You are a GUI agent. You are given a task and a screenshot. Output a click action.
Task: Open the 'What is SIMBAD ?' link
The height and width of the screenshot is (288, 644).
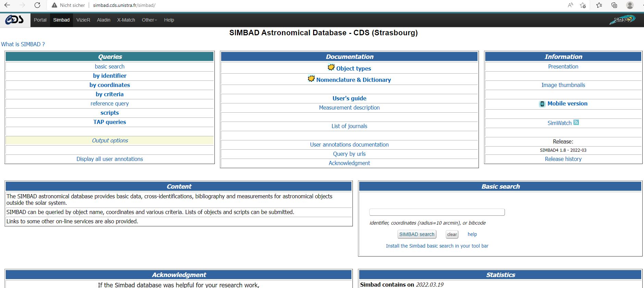pos(23,44)
